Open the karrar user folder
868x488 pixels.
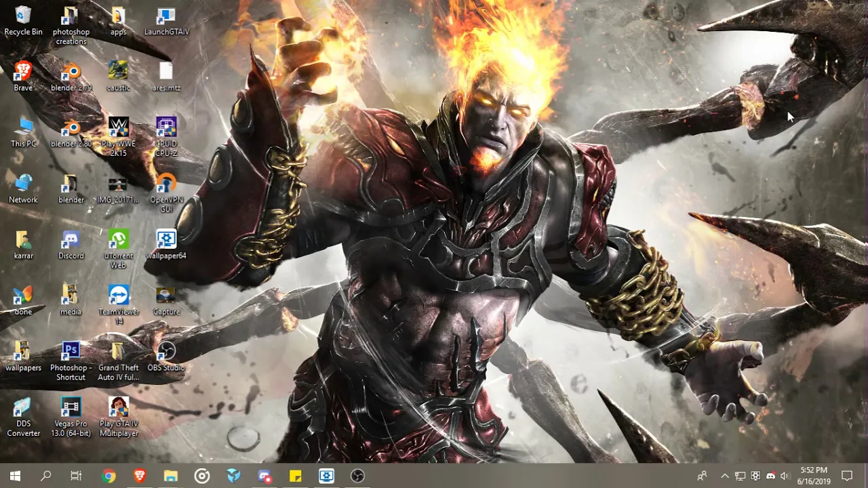click(23, 245)
